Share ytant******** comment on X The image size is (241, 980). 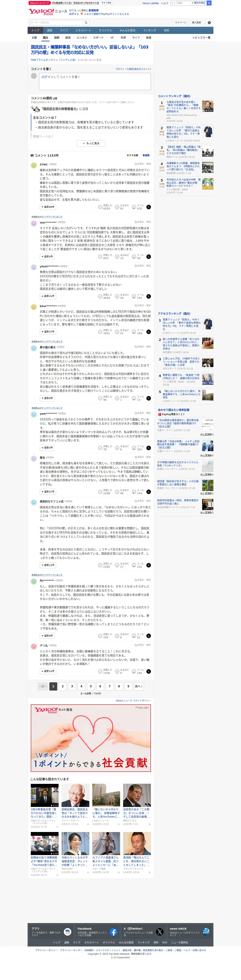point(149,296)
